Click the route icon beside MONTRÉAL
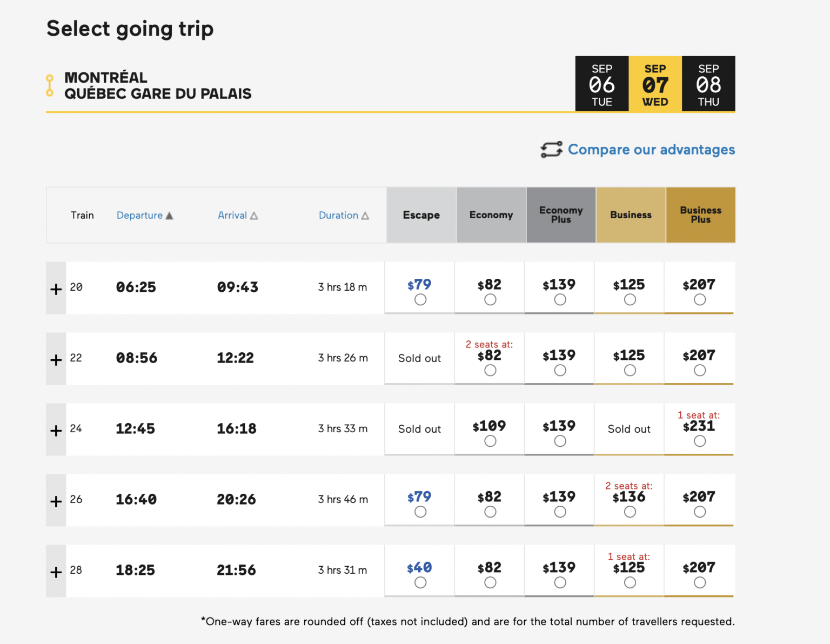 [50, 85]
